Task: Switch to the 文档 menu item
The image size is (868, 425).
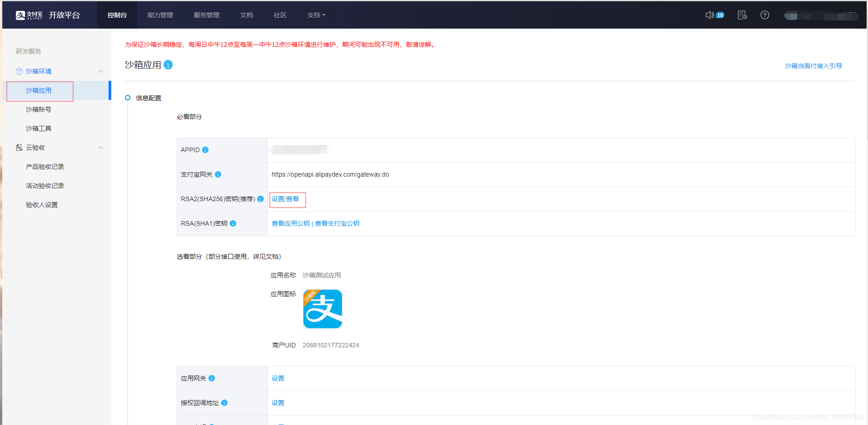Action: (246, 15)
